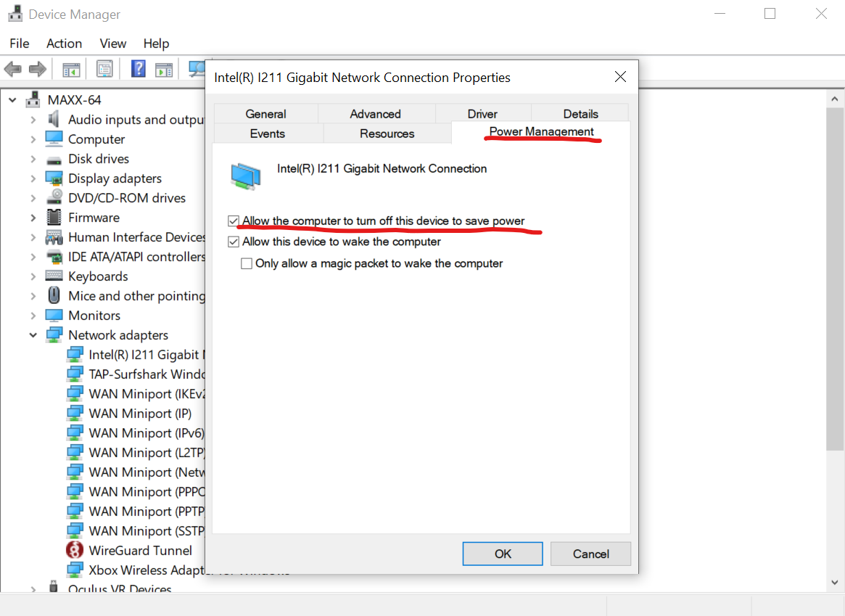Select WAN Miniport (L2TP) in the tree
Image resolution: width=845 pixels, height=616 pixels.
click(146, 453)
